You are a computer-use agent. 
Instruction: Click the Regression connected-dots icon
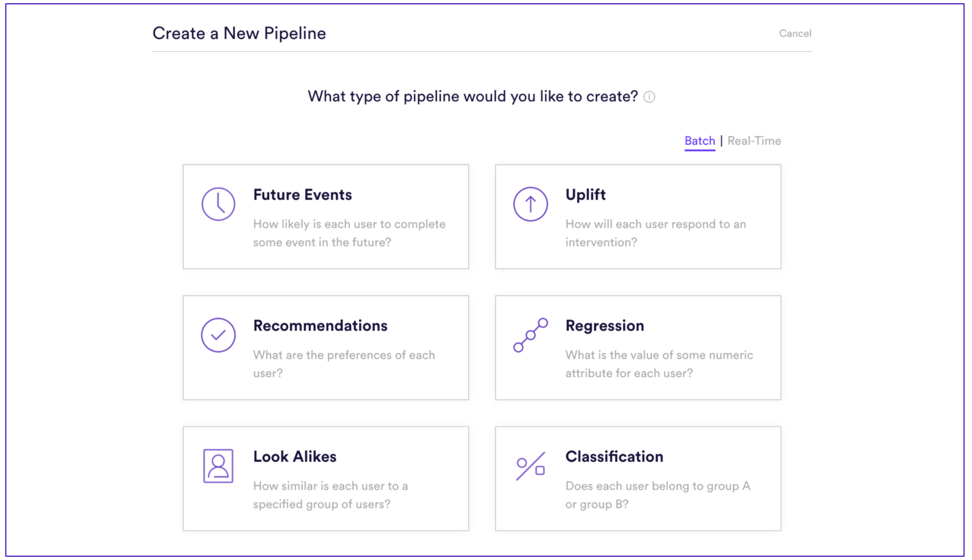(531, 335)
